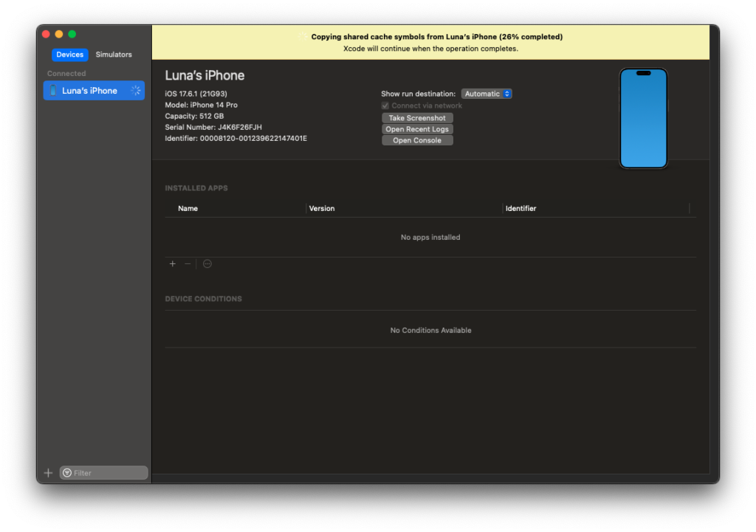Viewport: 756px width, 532px height.
Task: Click the filter icon inside the Filter field
Action: coord(67,473)
